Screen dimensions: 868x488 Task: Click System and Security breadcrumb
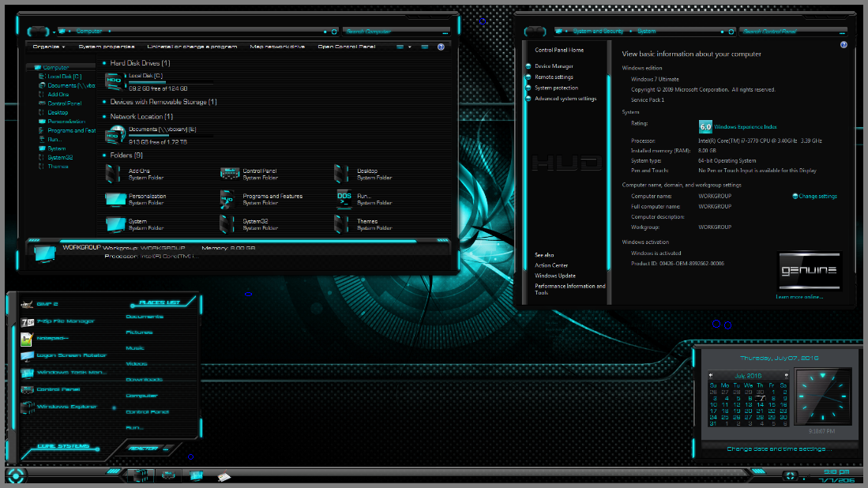pos(598,32)
